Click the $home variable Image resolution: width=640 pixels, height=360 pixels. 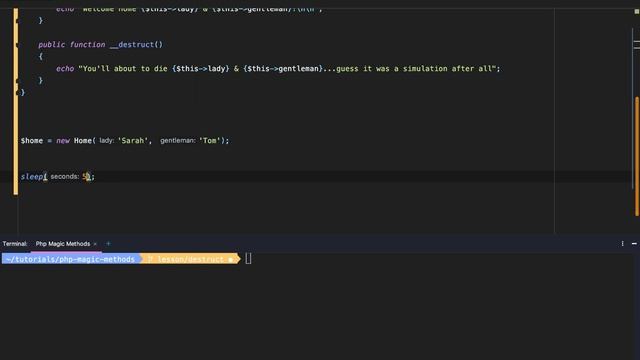click(32, 141)
